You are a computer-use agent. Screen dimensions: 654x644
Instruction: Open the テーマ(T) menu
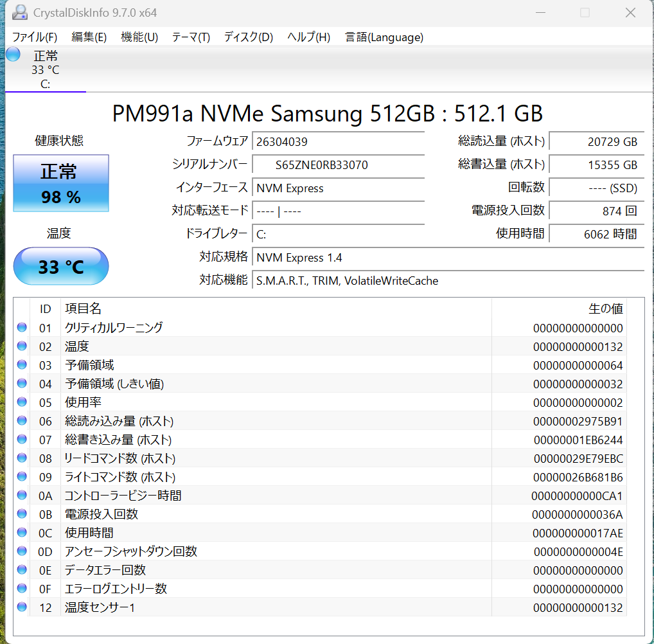[x=191, y=37]
